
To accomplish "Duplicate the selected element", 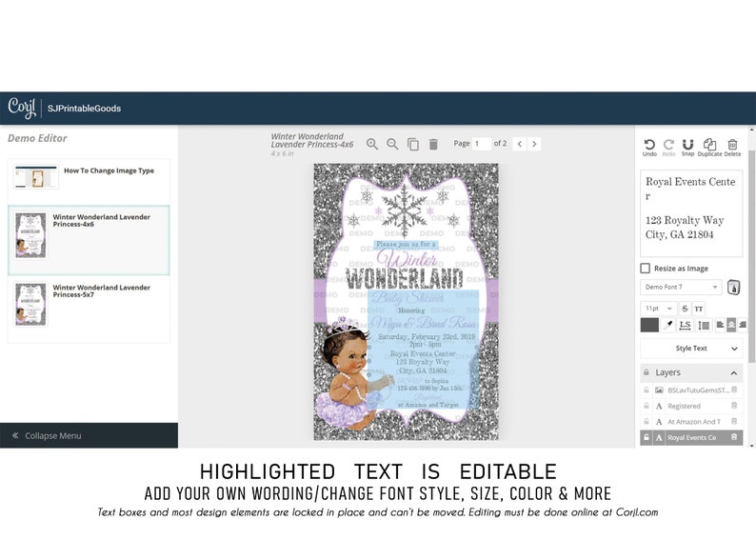I will (x=709, y=147).
